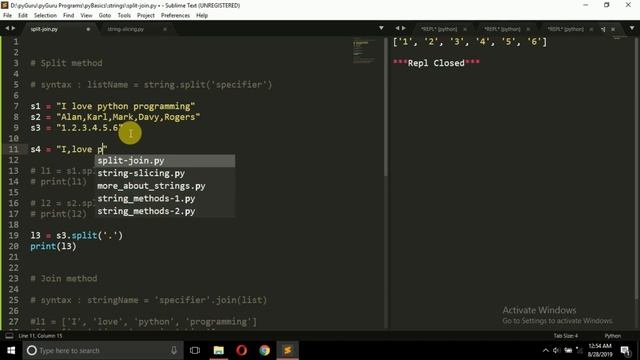Close the first REPL python tab
The image size is (640, 360).
pyautogui.click(x=464, y=29)
